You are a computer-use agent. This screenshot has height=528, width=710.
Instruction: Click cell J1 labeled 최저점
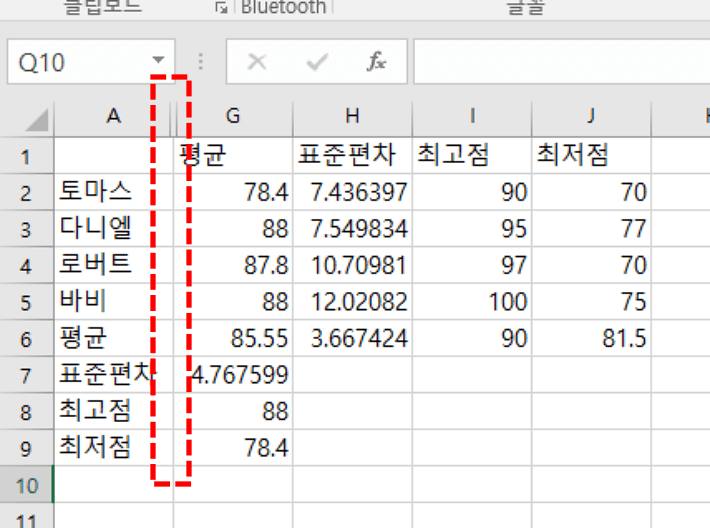point(591,156)
